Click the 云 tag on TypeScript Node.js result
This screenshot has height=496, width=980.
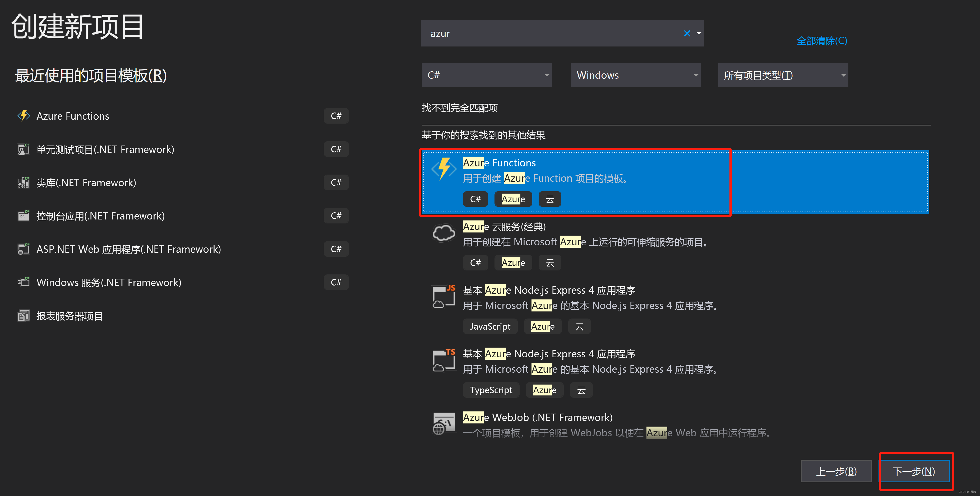(581, 390)
